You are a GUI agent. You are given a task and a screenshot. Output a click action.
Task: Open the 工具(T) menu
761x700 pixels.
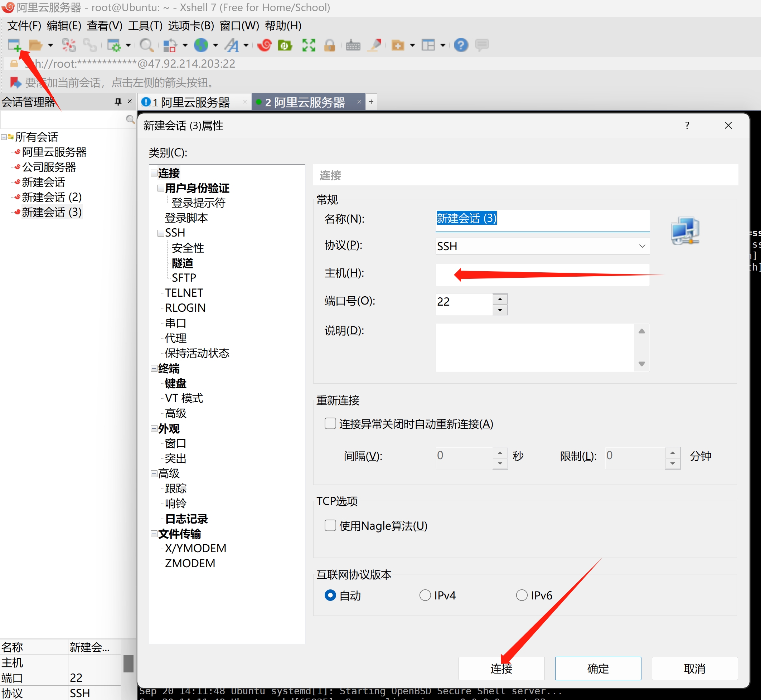[145, 26]
